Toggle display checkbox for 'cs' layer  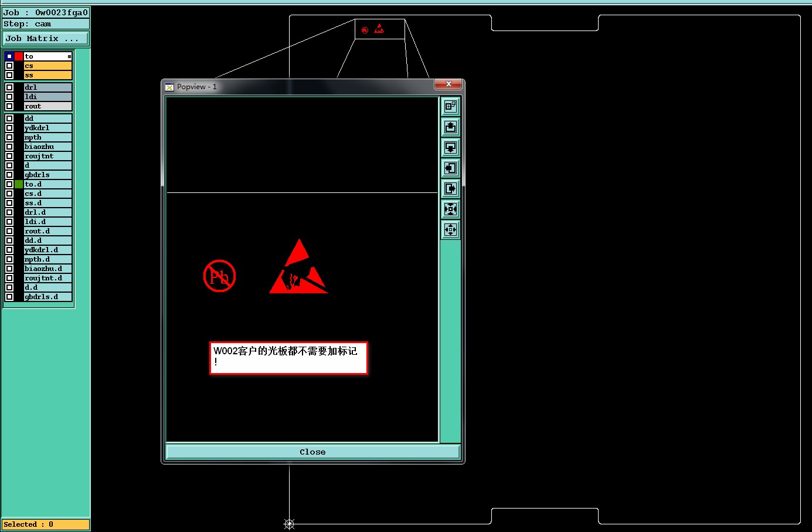coord(9,66)
